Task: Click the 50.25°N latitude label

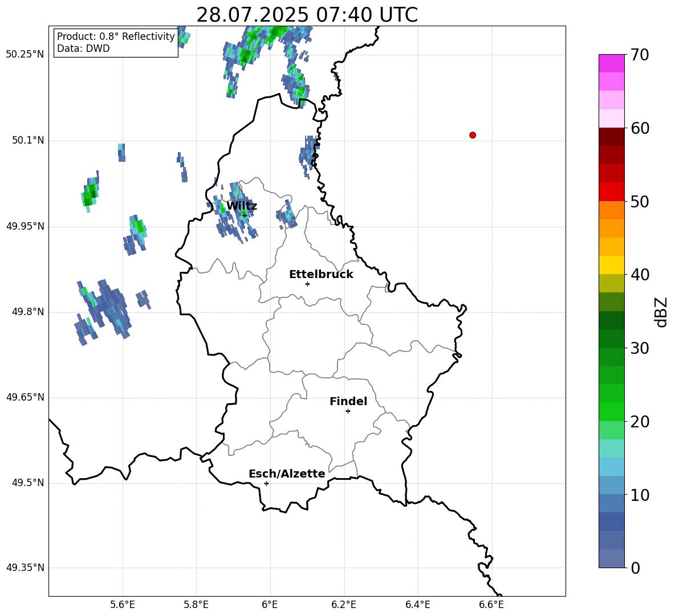Action: pos(25,55)
